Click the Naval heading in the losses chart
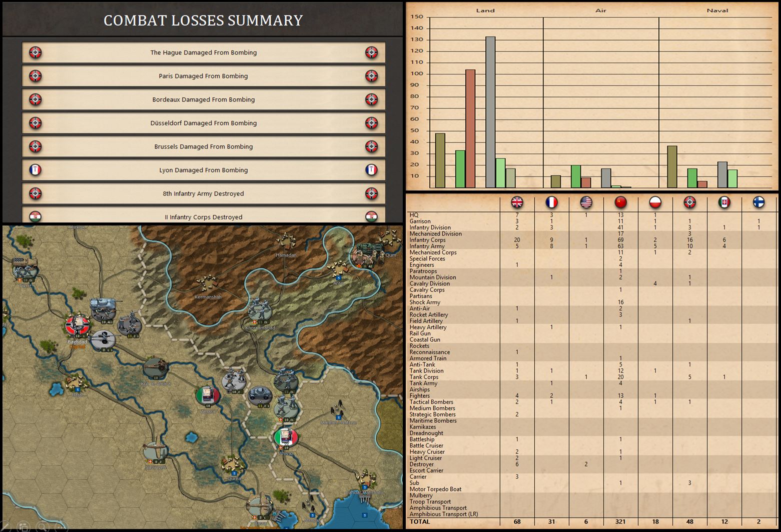 717,10
